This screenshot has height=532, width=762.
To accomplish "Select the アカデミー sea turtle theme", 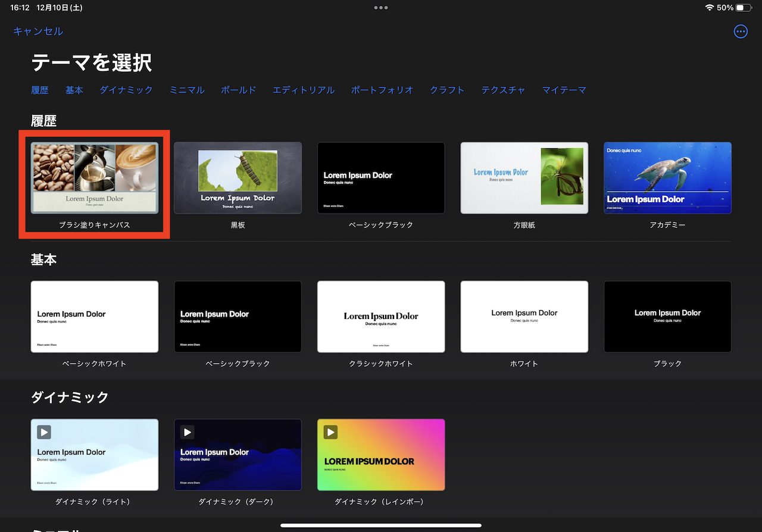I will 668,178.
